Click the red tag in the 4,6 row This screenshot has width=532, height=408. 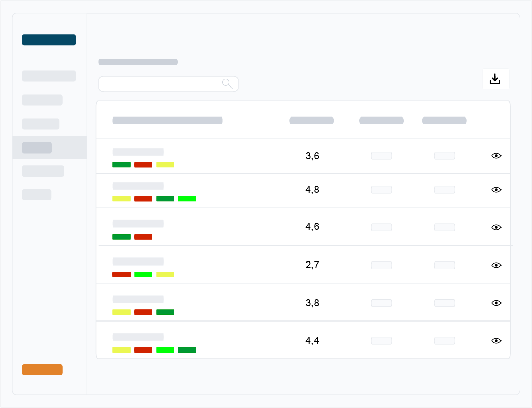click(143, 237)
